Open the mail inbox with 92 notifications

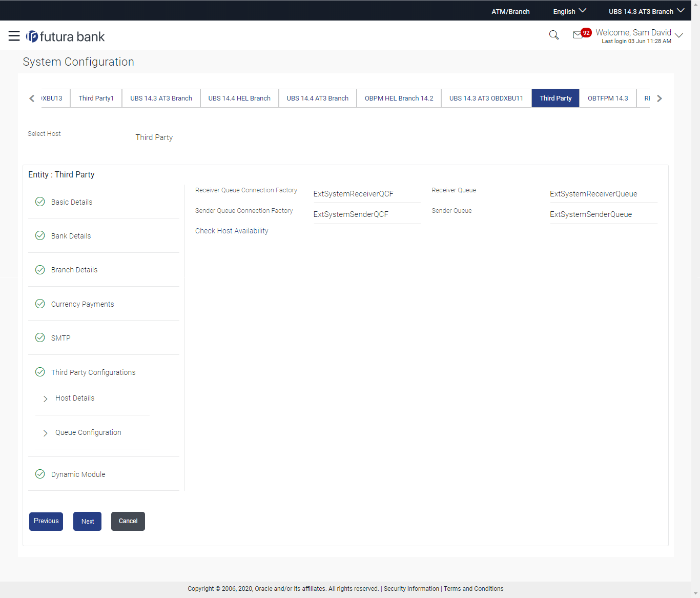click(582, 34)
